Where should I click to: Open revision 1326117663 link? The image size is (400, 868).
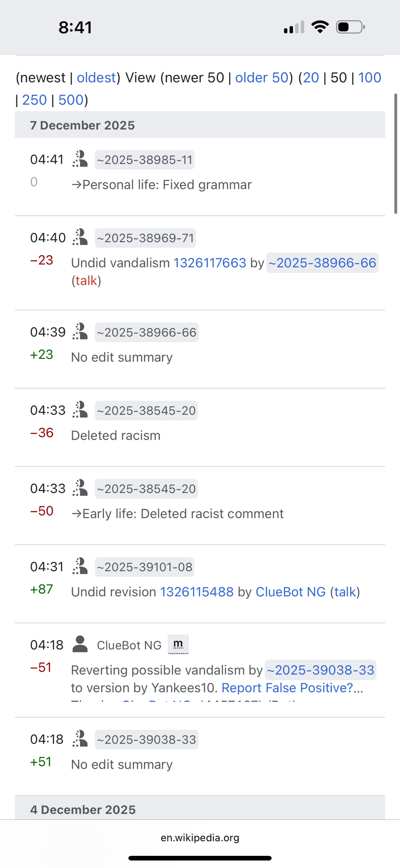coord(210,263)
